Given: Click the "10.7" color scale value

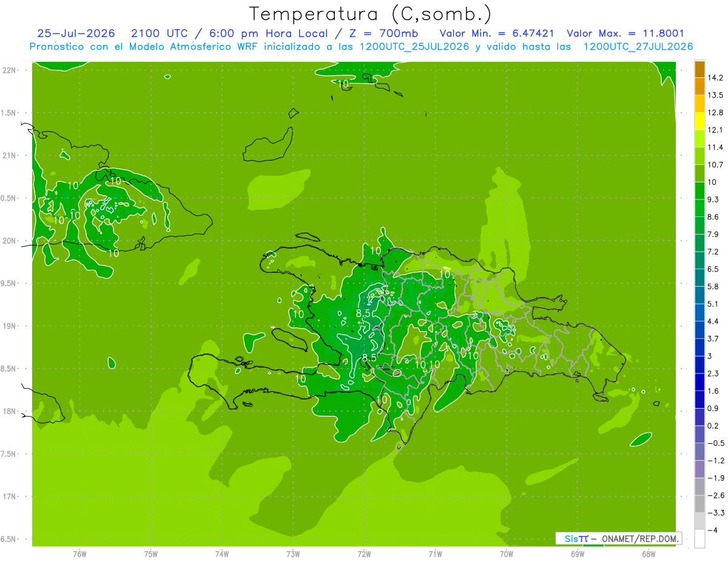Looking at the screenshot, I should [716, 165].
